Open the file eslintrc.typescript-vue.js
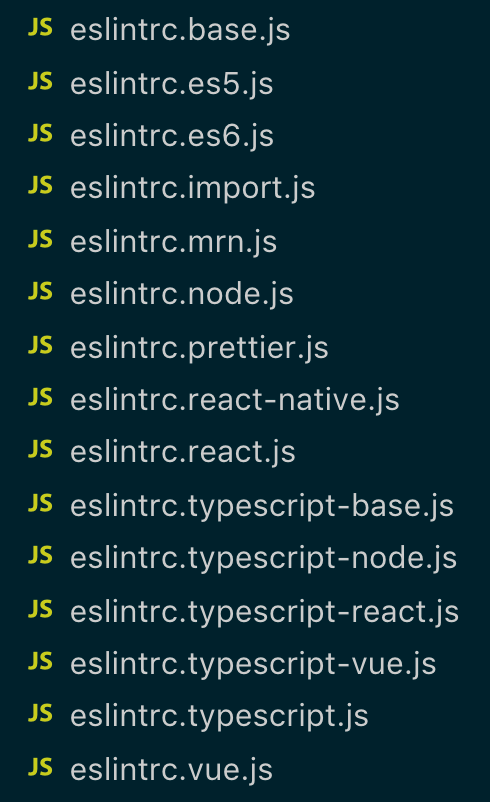490x802 pixels. pos(253,664)
